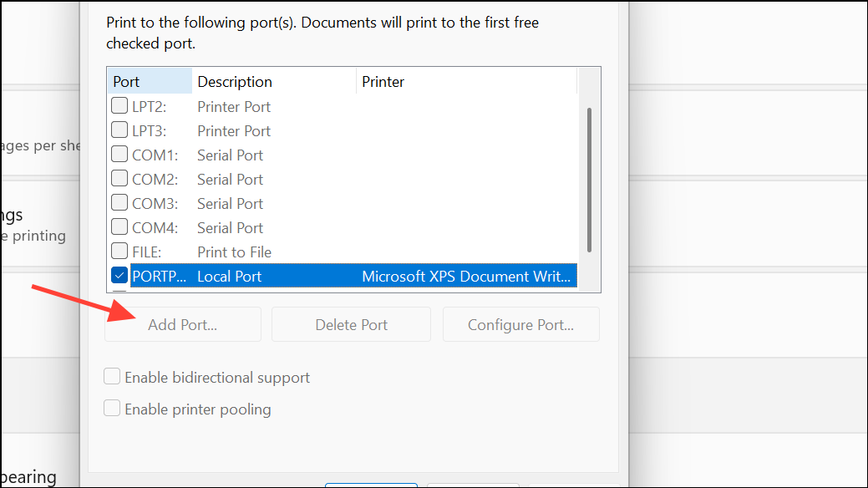Tick the COM2 port checkbox
This screenshot has width=868, height=488.
pos(119,179)
